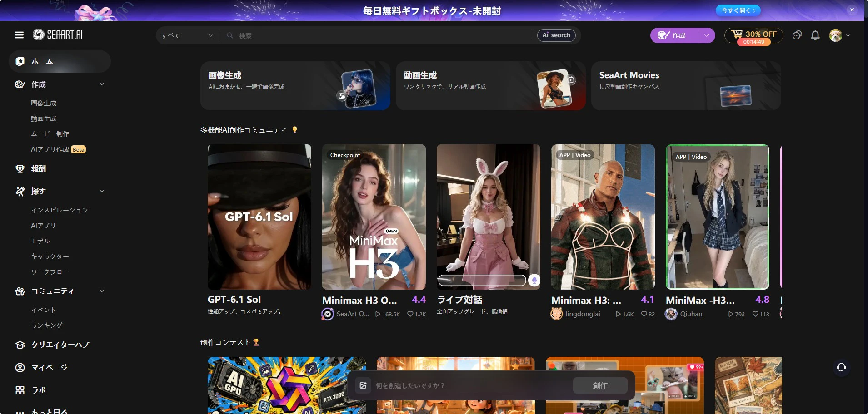
Task: Click the ラボ grid icon
Action: (20, 390)
